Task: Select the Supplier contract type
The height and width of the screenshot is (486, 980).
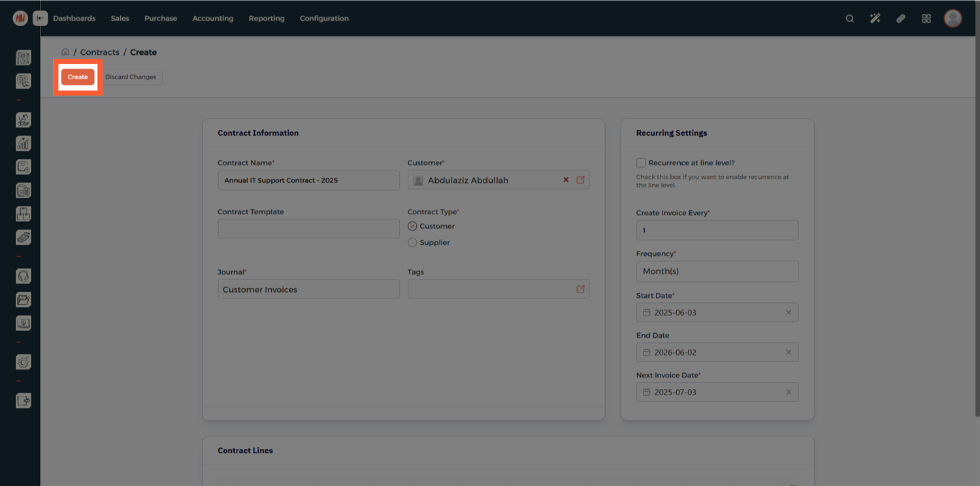Action: click(412, 242)
